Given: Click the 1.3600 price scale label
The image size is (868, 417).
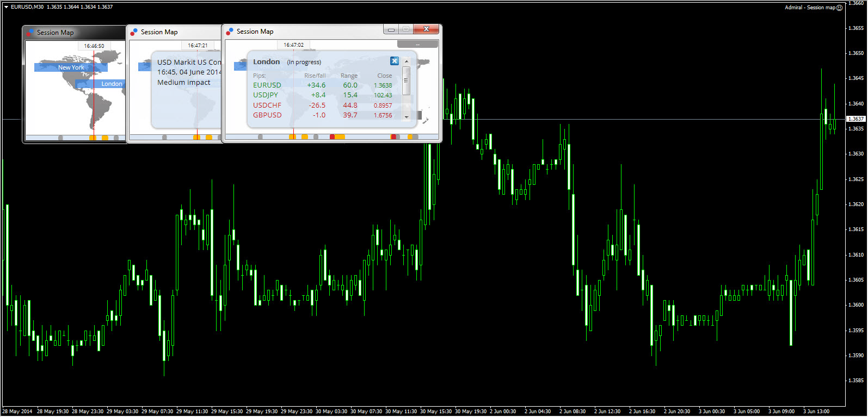Looking at the screenshot, I should point(857,305).
